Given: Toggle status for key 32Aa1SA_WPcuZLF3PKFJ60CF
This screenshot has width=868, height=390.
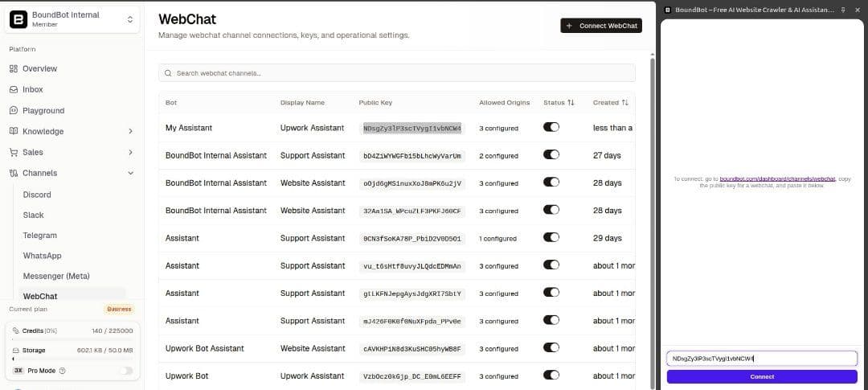Looking at the screenshot, I should click(551, 209).
